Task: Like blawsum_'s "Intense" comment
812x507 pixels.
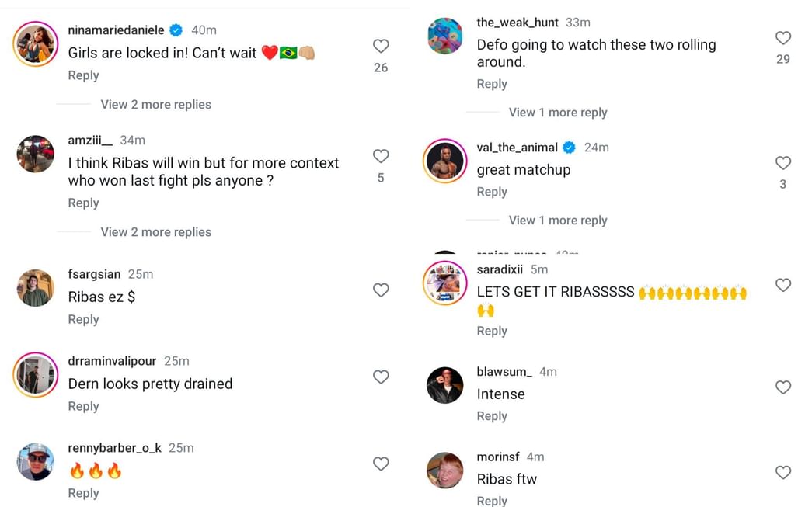Action: point(782,387)
